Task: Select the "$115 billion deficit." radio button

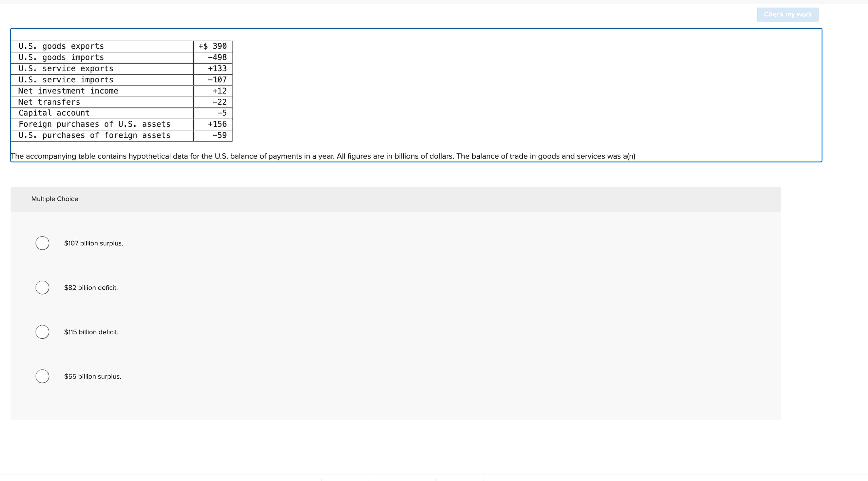Action: (x=42, y=332)
